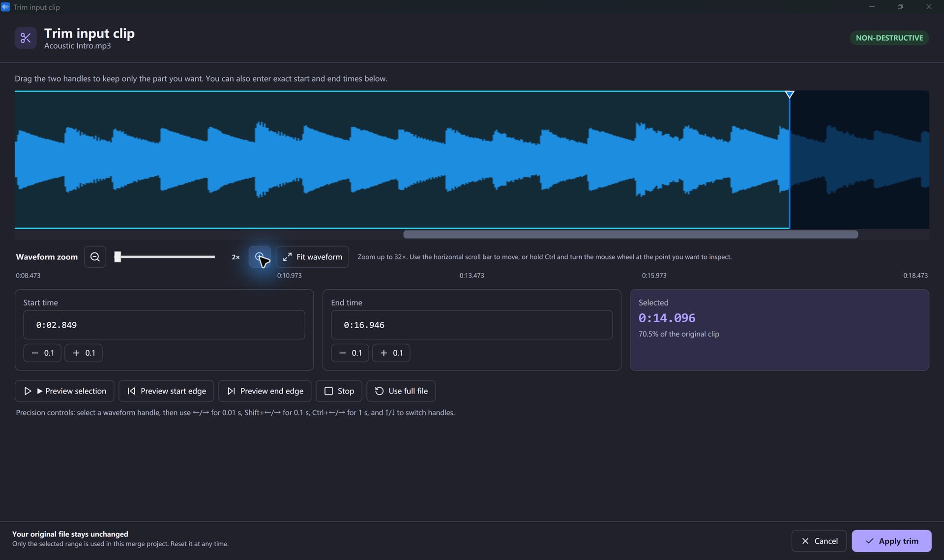The image size is (944, 560).
Task: Click the 0:10.973 timeline label
Action: click(289, 276)
